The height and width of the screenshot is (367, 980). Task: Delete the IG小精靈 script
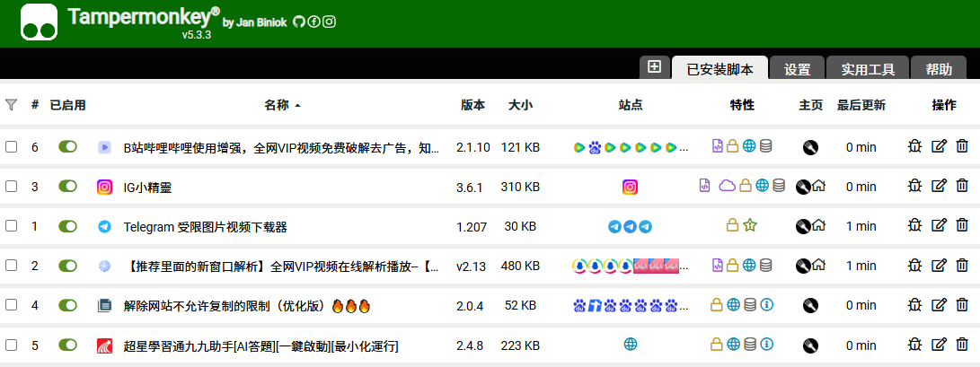coord(962,186)
